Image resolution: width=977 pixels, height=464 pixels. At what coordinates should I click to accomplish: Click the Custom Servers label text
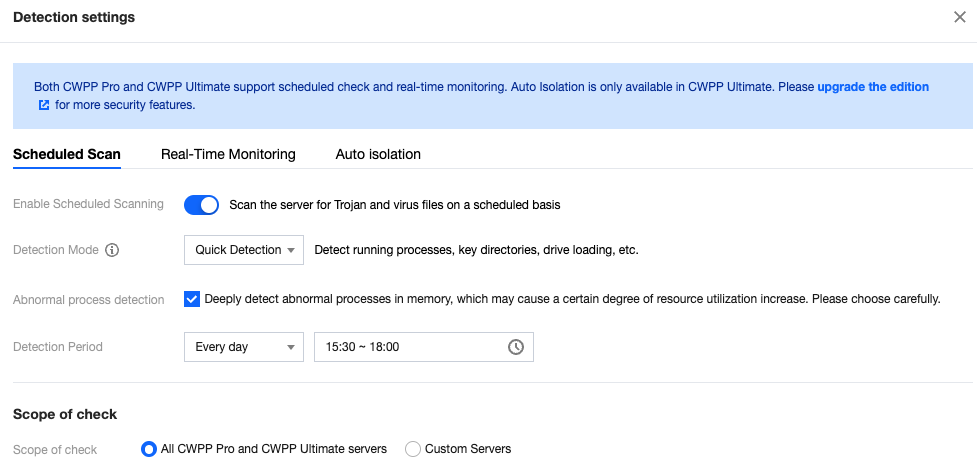click(468, 449)
